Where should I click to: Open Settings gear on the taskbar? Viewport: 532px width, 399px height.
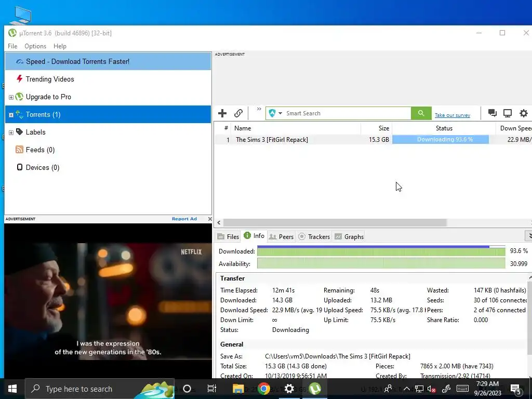(x=289, y=389)
